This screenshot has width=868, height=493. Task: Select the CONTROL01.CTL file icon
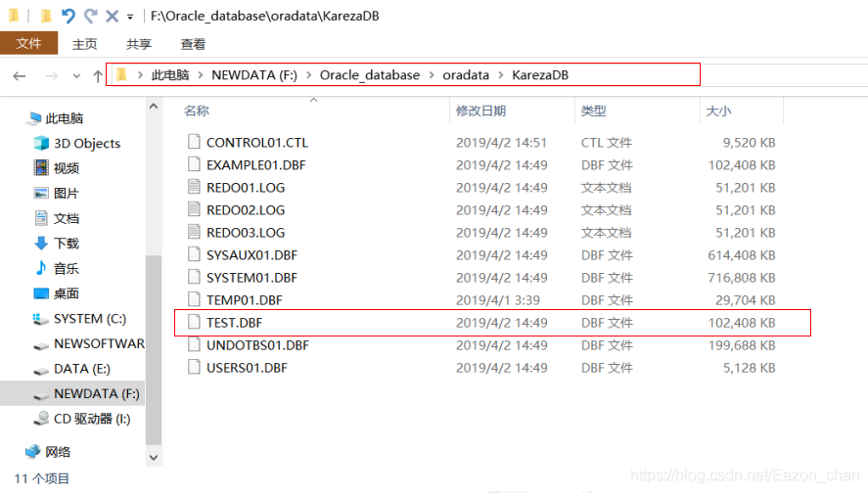pos(193,142)
